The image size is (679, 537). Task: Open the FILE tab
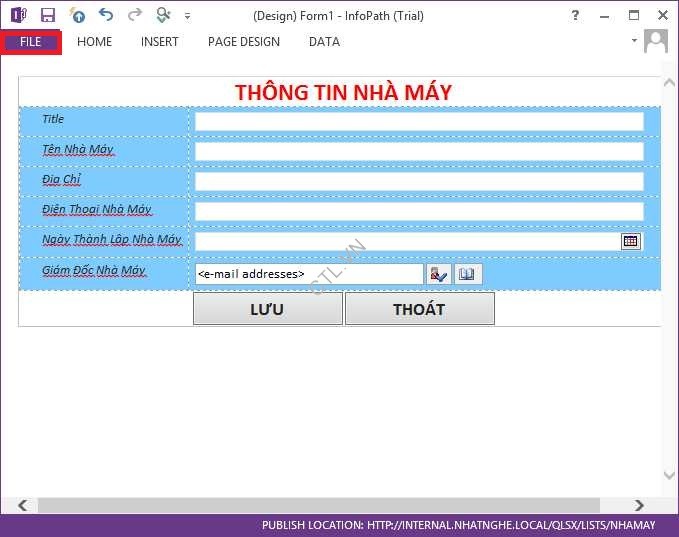(x=31, y=42)
